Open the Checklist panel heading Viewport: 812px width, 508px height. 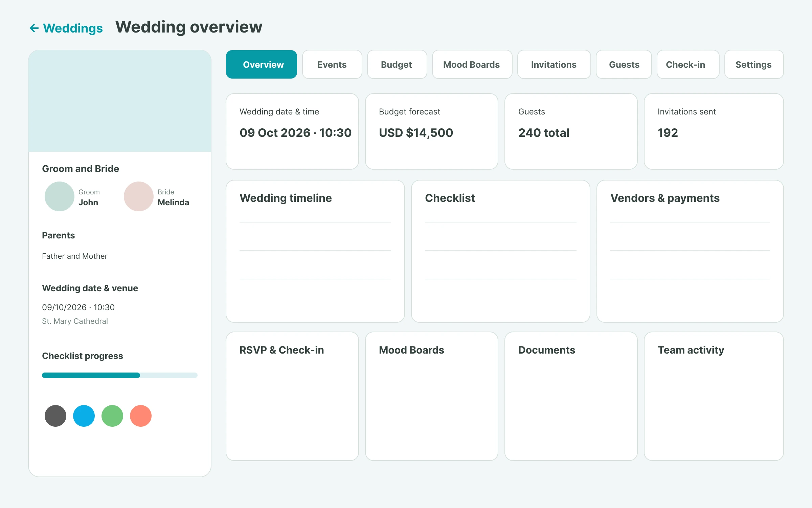[450, 198]
